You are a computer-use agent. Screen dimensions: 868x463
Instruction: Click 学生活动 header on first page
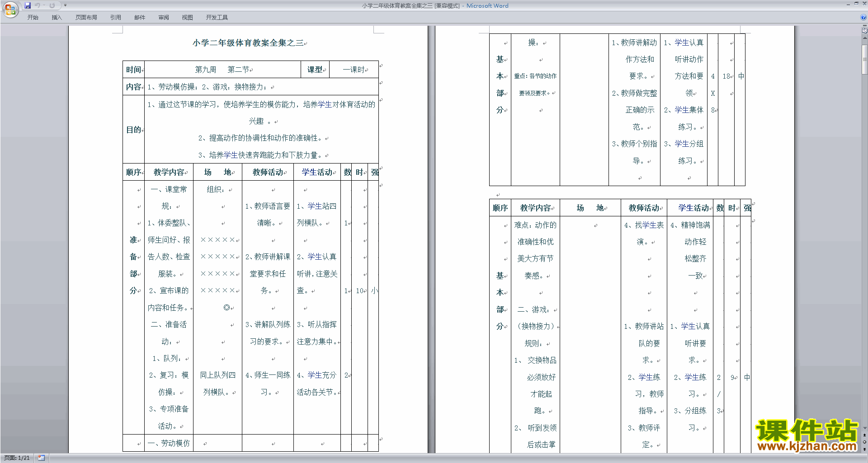point(317,172)
